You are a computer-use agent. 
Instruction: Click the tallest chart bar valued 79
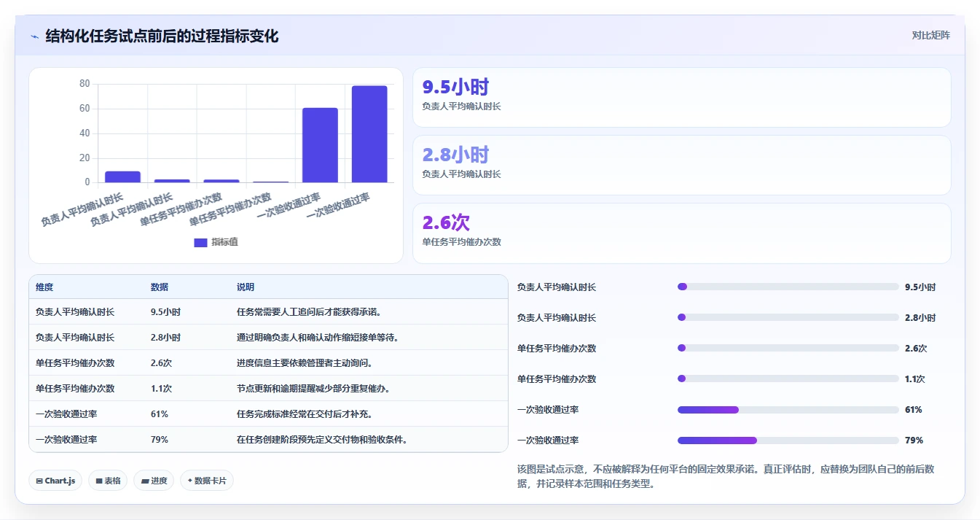(x=369, y=134)
